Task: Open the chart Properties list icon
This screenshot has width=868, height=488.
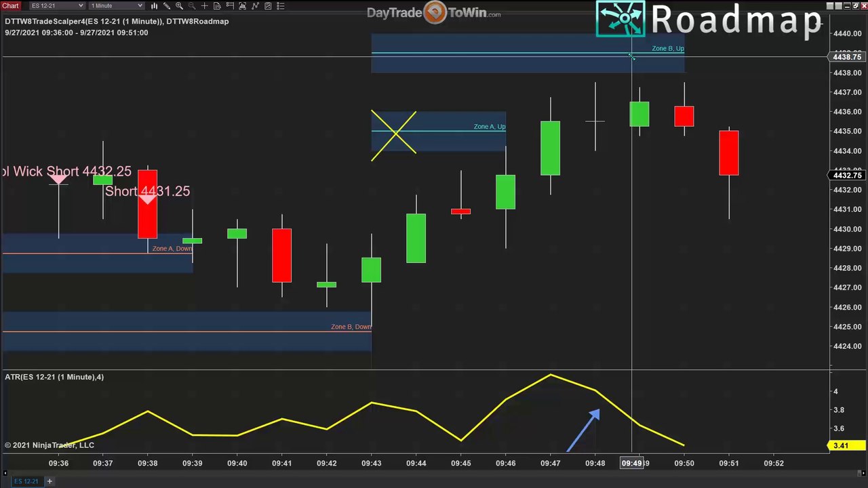Action: [x=281, y=5]
